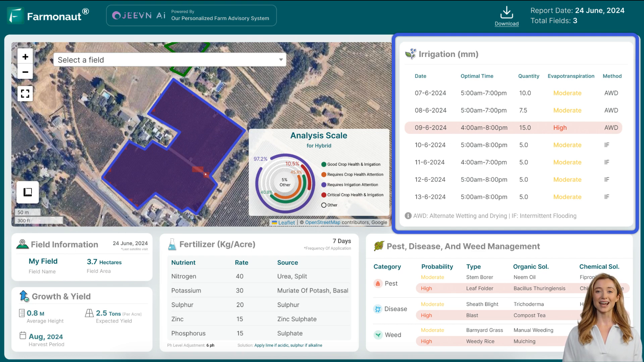
Task: Expand the AWD irrigation method info tooltip
Action: [408, 216]
